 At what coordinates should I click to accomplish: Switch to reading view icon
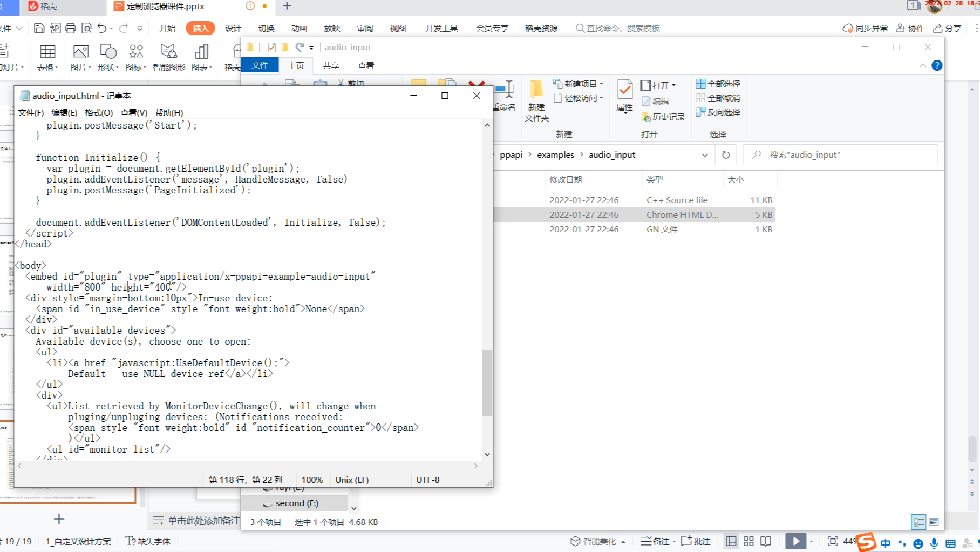click(x=766, y=541)
